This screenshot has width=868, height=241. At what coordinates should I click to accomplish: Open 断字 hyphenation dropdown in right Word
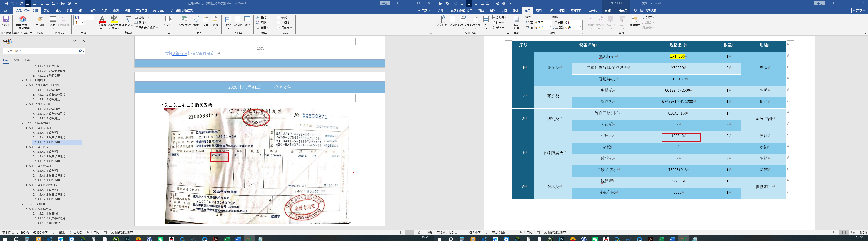tap(498, 28)
